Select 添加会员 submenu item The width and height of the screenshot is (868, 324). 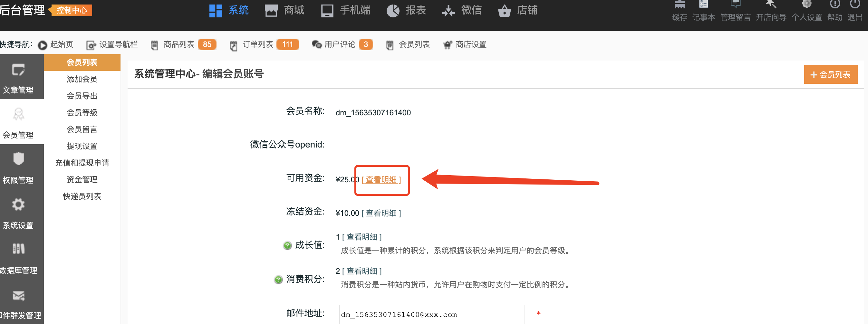tap(82, 79)
